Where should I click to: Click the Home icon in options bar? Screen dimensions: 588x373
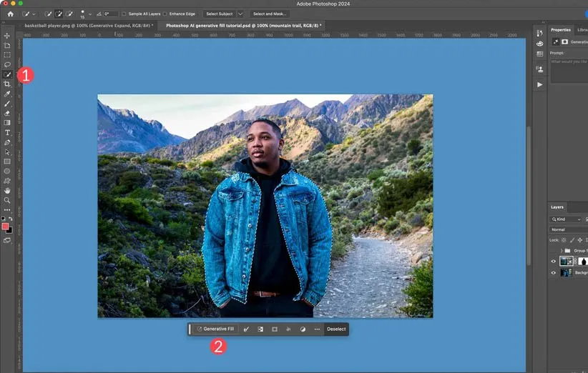[10, 14]
